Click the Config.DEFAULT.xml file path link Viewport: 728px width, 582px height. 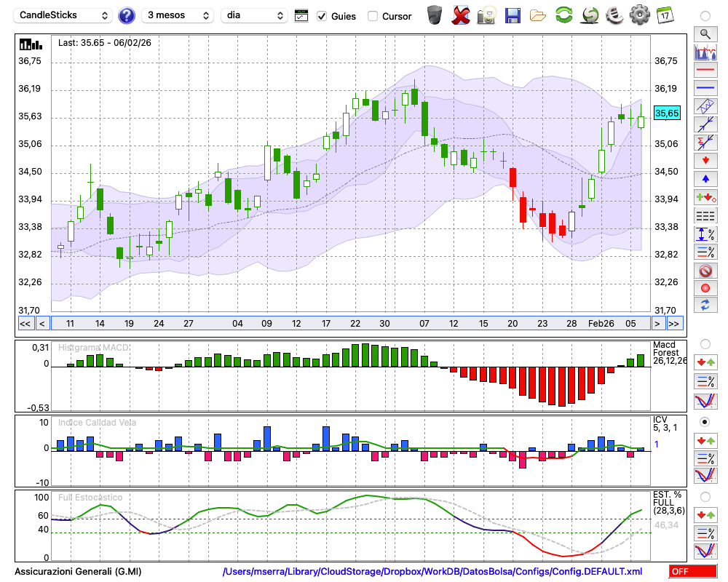click(x=432, y=572)
